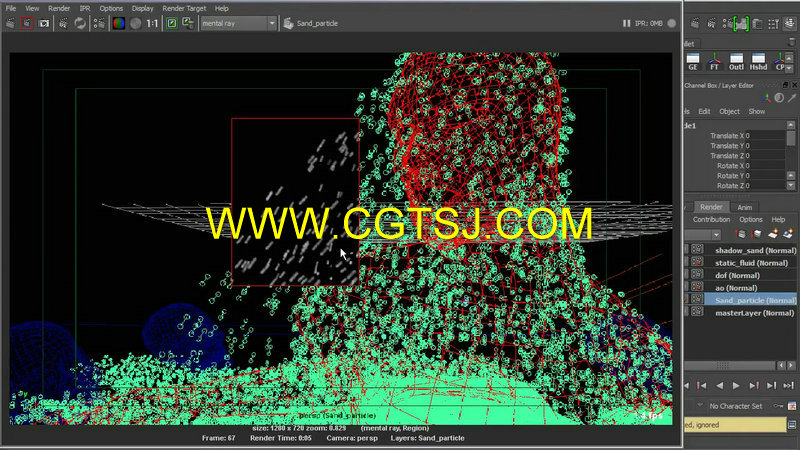Viewport: 800px width, 450px height.
Task: Open the View menu in Render View
Action: pos(32,8)
